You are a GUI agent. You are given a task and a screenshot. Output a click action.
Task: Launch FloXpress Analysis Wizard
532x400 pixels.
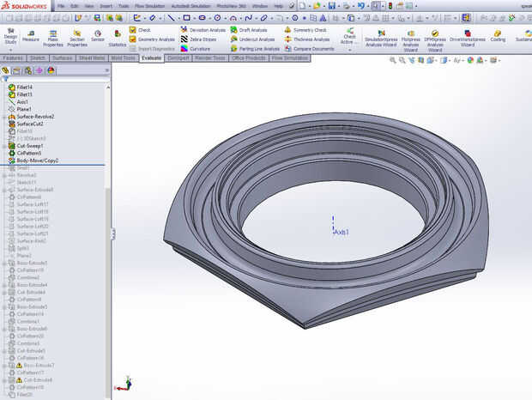coord(410,40)
